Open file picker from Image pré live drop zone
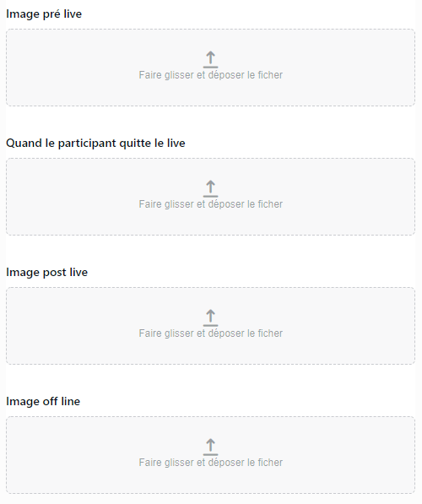422x504 pixels. [210, 68]
